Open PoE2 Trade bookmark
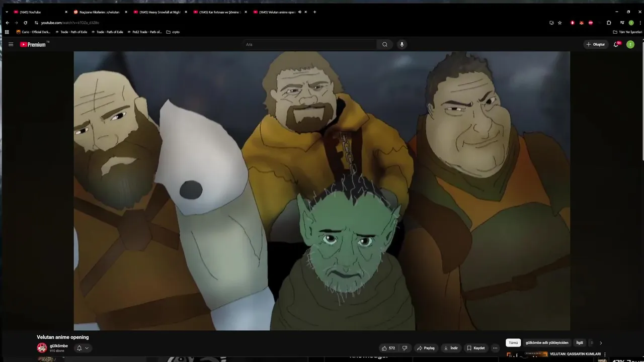This screenshot has width=644, height=362. coord(144,32)
